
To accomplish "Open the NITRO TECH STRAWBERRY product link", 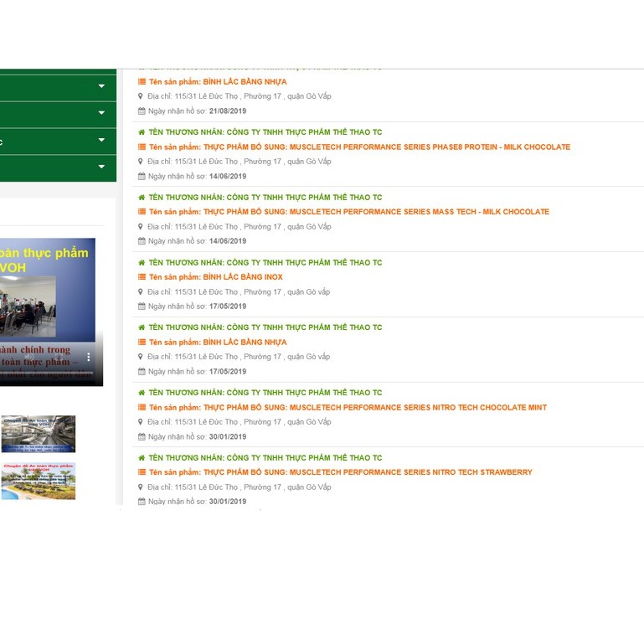I will click(x=368, y=472).
